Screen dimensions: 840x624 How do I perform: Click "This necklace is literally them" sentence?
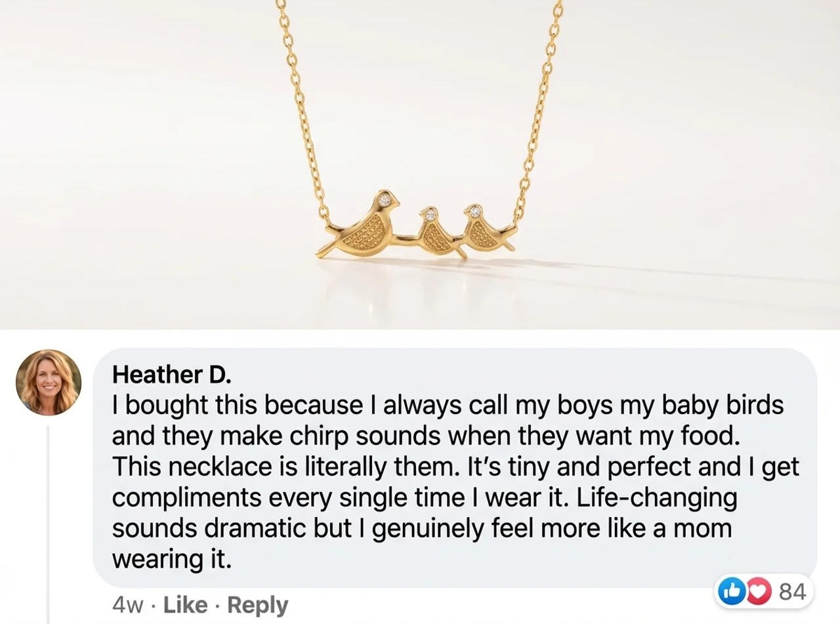coord(285,467)
